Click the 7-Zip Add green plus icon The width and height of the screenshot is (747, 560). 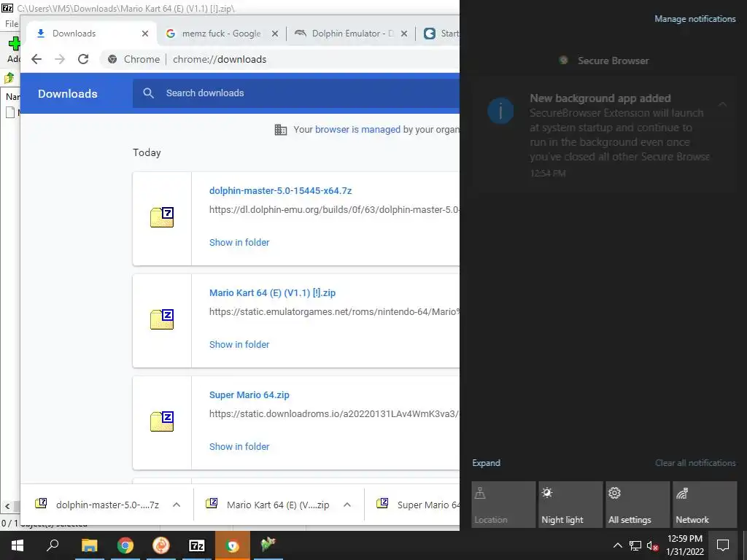14,43
